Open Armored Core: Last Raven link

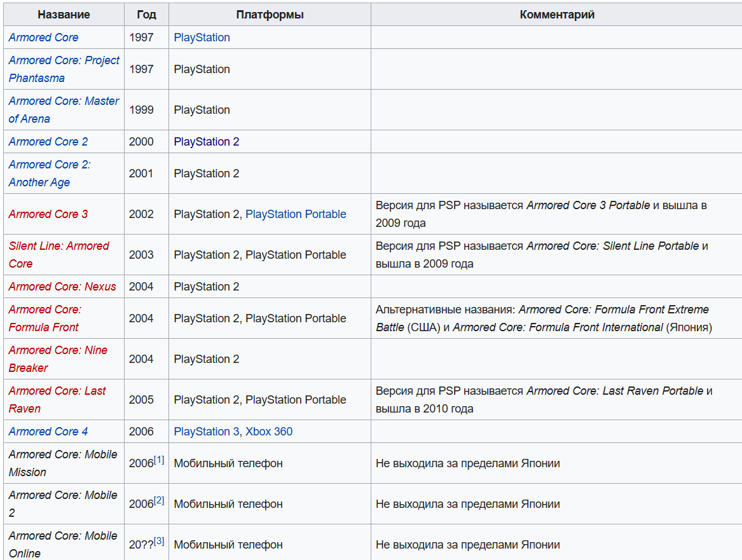[x=57, y=399]
